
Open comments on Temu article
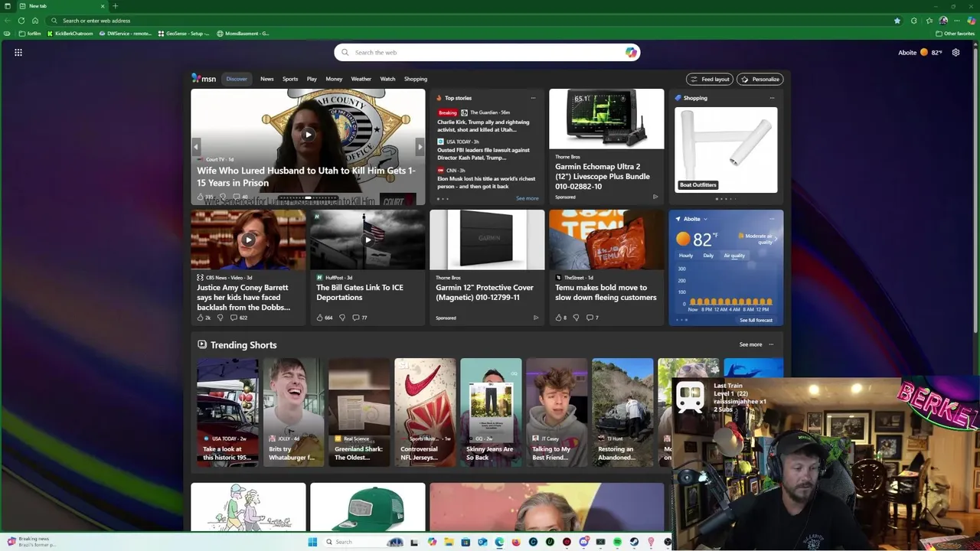pos(590,318)
